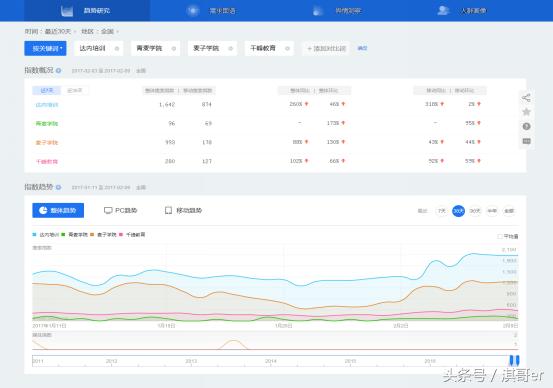Open the 按关键词 dropdown button
The height and width of the screenshot is (388, 553).
pyautogui.click(x=45, y=48)
